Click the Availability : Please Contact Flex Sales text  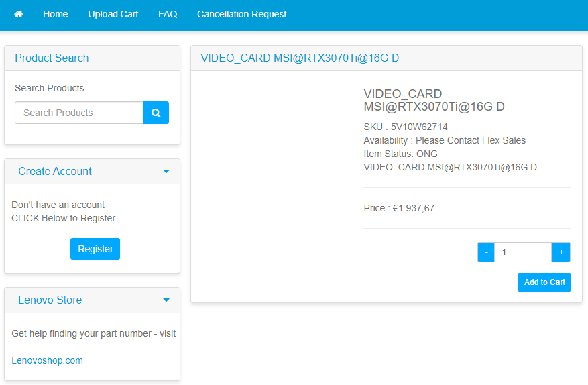tap(445, 140)
